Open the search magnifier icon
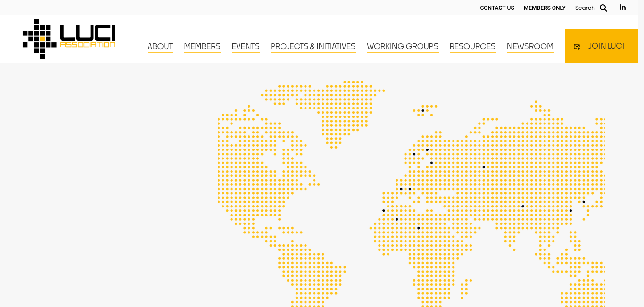Viewport: 644px width, 307px height. click(603, 8)
